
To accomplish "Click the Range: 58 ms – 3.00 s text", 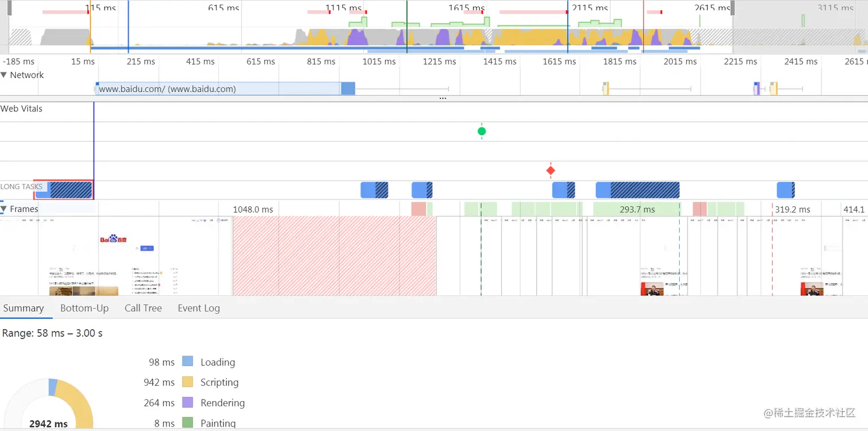I will 52,333.
